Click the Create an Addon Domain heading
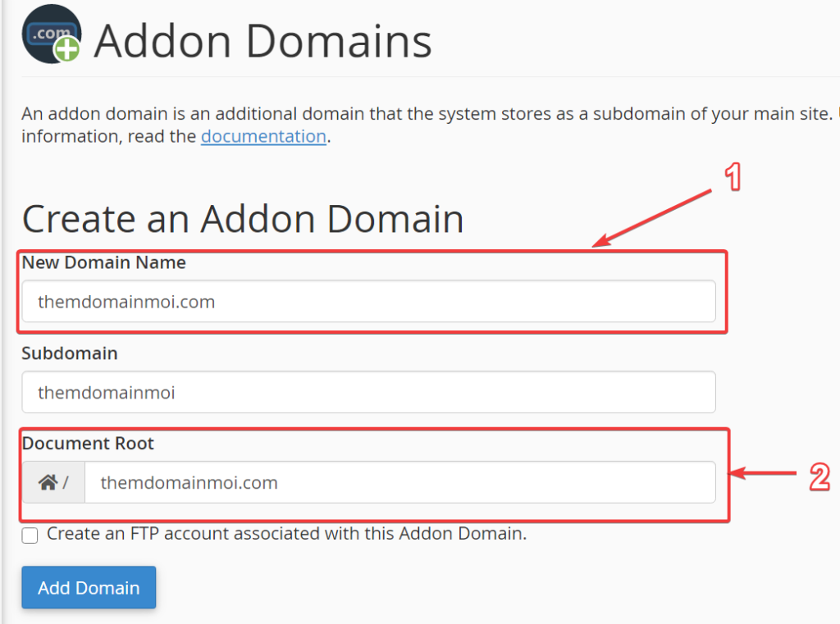Viewport: 840px width, 624px height. click(x=244, y=219)
